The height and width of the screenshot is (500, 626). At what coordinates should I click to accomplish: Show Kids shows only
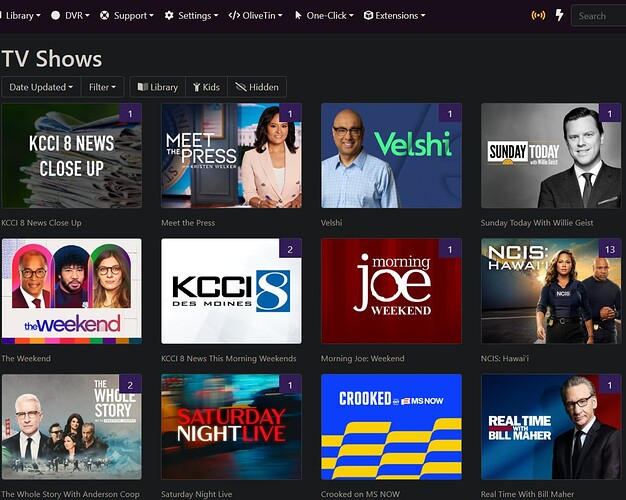point(206,87)
